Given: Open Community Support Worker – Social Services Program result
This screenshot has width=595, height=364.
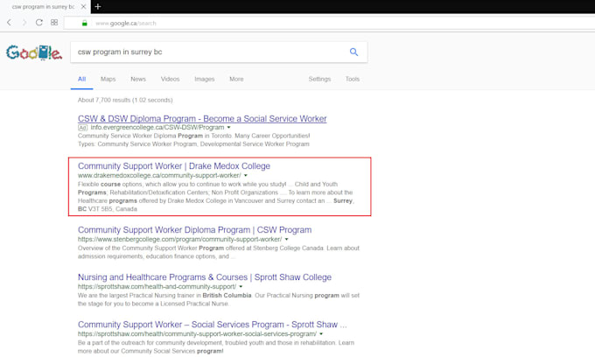Looking at the screenshot, I should point(212,325).
